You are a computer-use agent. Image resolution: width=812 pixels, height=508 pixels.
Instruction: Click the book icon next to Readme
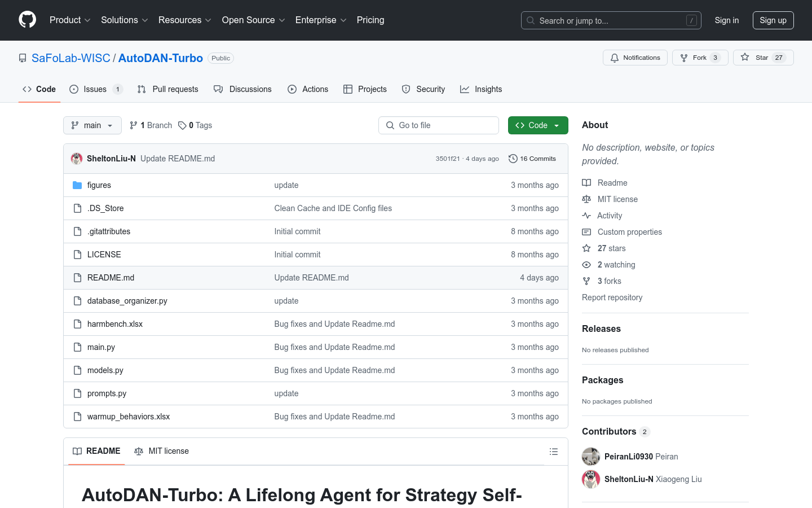point(586,183)
